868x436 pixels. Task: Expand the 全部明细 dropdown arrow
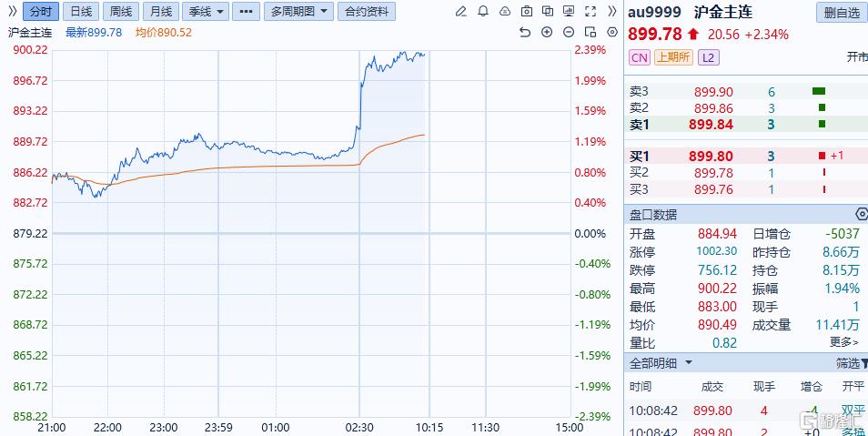pos(689,363)
